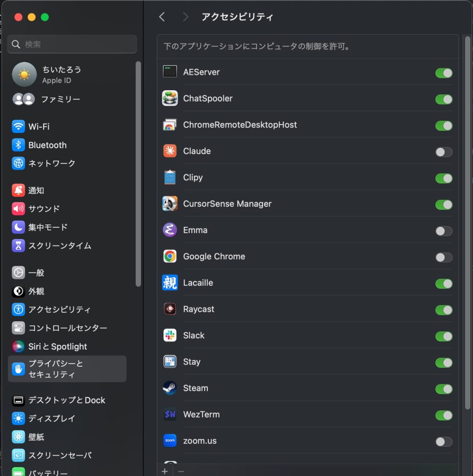Click the Claude app icon
The height and width of the screenshot is (476, 473).
coord(170,151)
